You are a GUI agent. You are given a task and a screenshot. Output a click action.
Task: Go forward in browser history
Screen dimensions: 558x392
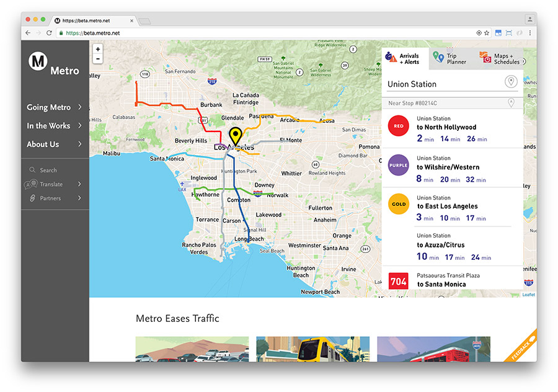[38, 33]
